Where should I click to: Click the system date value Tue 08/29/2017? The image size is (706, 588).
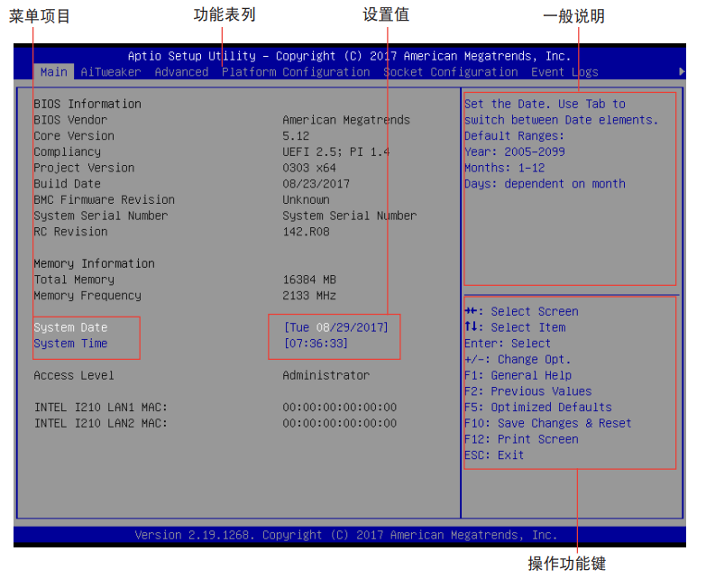click(336, 327)
